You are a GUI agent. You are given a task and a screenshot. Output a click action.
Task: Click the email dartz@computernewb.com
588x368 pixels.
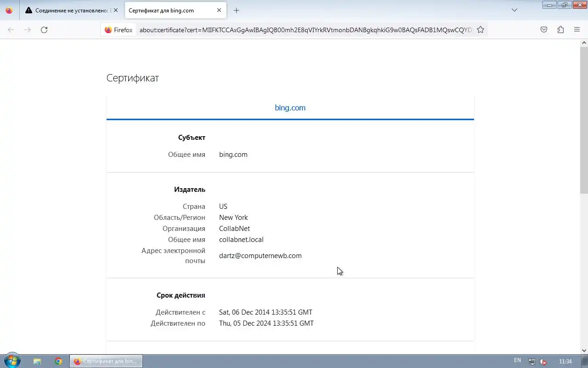tap(260, 256)
